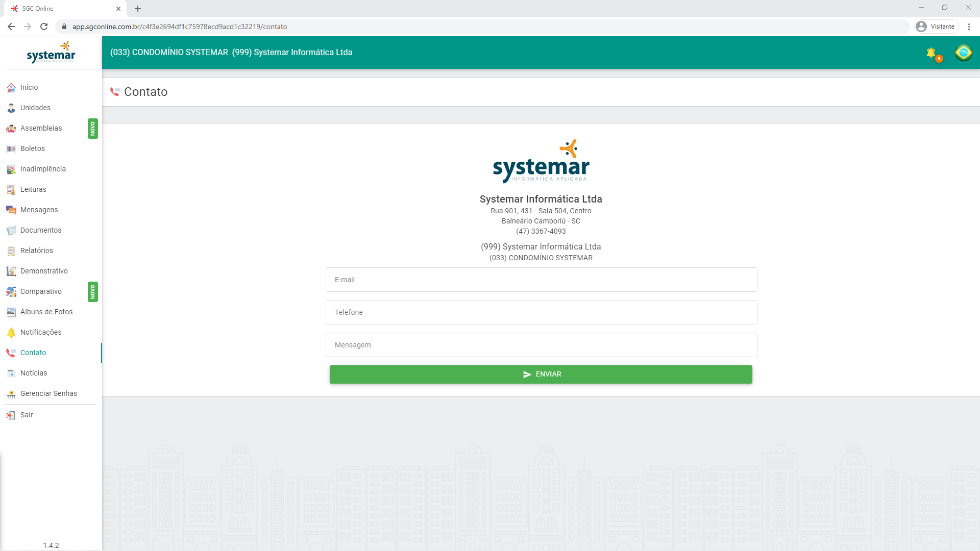The width and height of the screenshot is (980, 551).
Task: Close the SGC Online browser tab
Action: tap(118, 9)
